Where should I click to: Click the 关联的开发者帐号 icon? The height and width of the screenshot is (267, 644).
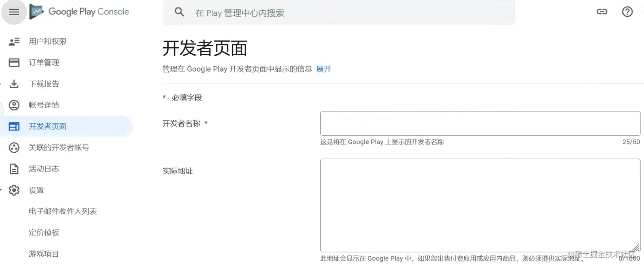tap(14, 148)
